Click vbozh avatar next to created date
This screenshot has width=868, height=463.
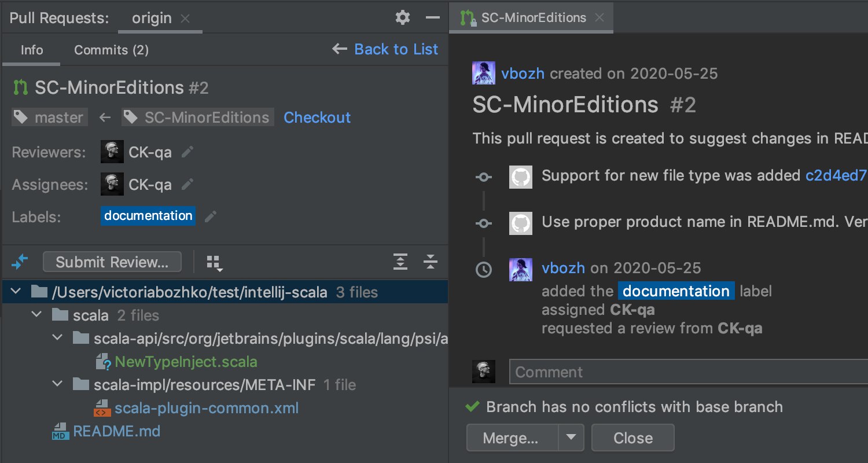484,74
